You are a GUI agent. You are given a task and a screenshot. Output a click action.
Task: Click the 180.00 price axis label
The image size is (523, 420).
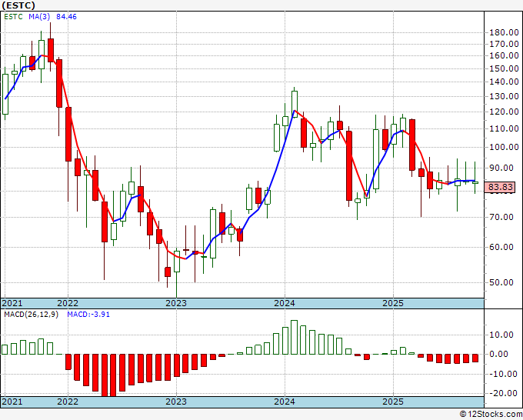504,33
